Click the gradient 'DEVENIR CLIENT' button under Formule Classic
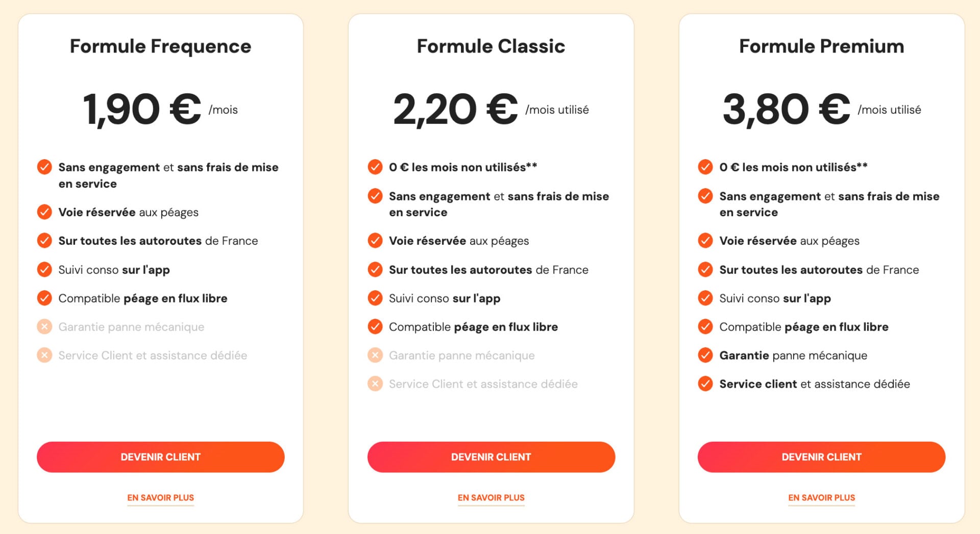 point(491,456)
